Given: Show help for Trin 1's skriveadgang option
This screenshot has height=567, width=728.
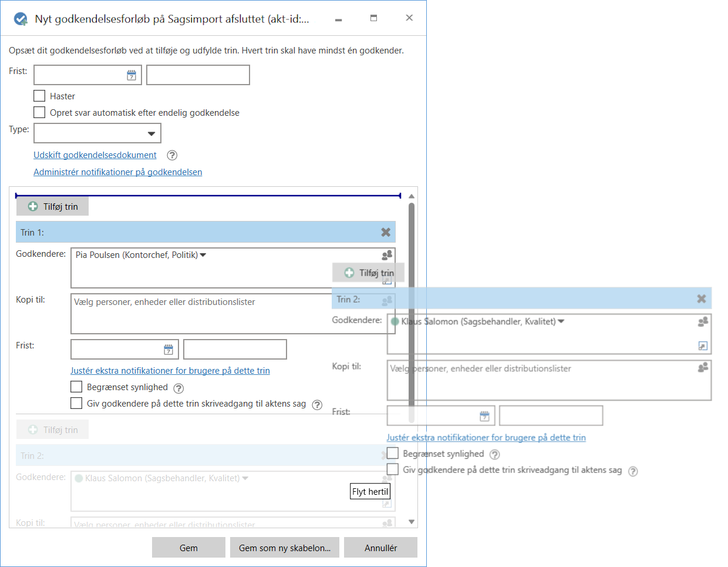Looking at the screenshot, I should 317,404.
